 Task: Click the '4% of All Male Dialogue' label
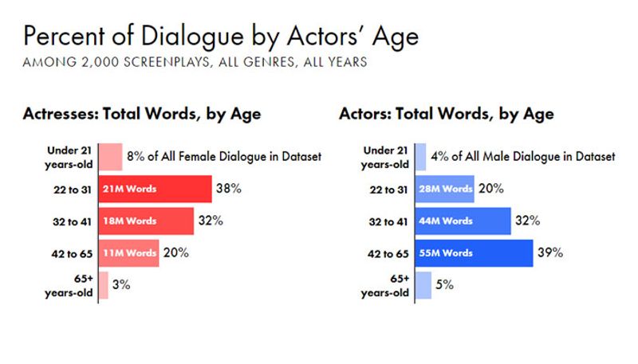click(523, 157)
